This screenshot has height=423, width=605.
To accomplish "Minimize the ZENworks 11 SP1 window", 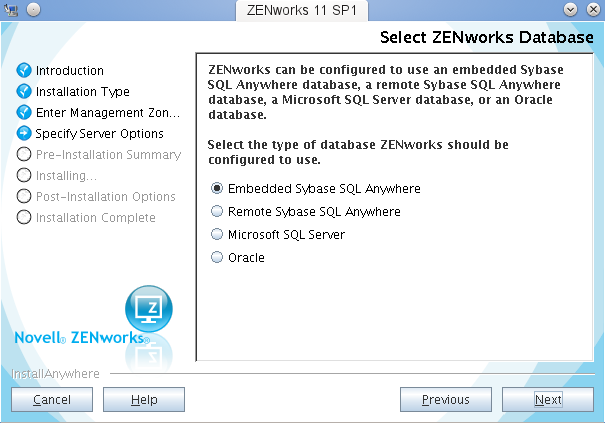I will click(571, 9).
